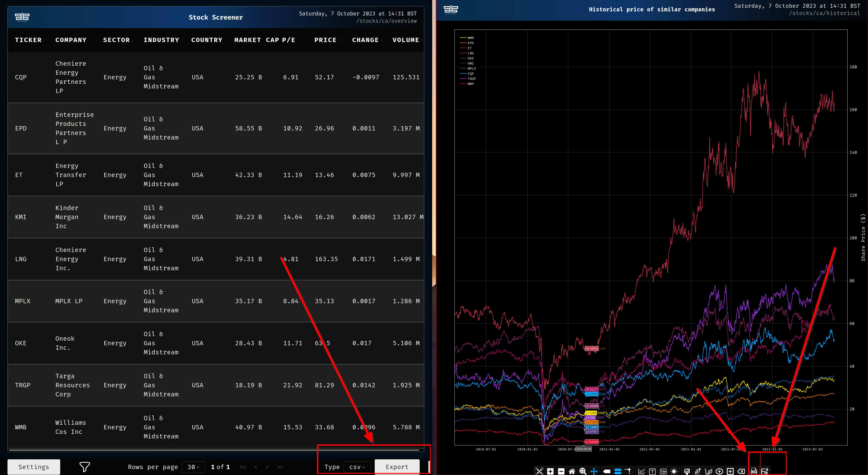Choose the single hover label tag icon
The width and height of the screenshot is (868, 475).
point(607,471)
